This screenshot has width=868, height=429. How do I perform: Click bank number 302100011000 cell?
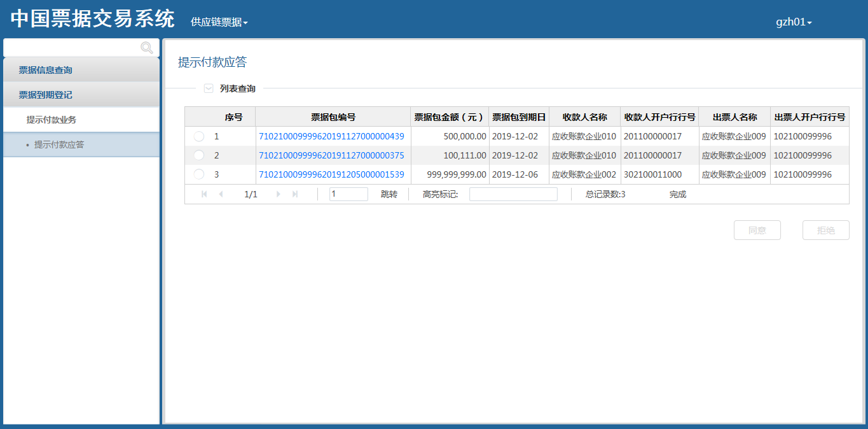[660, 174]
